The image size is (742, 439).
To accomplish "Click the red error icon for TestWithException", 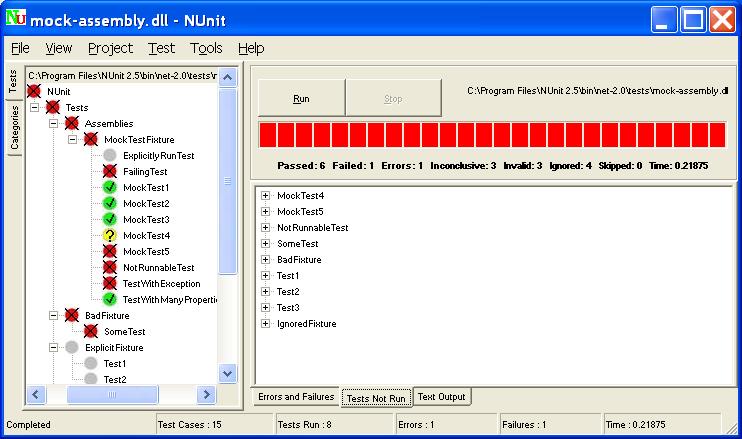I will coord(110,283).
